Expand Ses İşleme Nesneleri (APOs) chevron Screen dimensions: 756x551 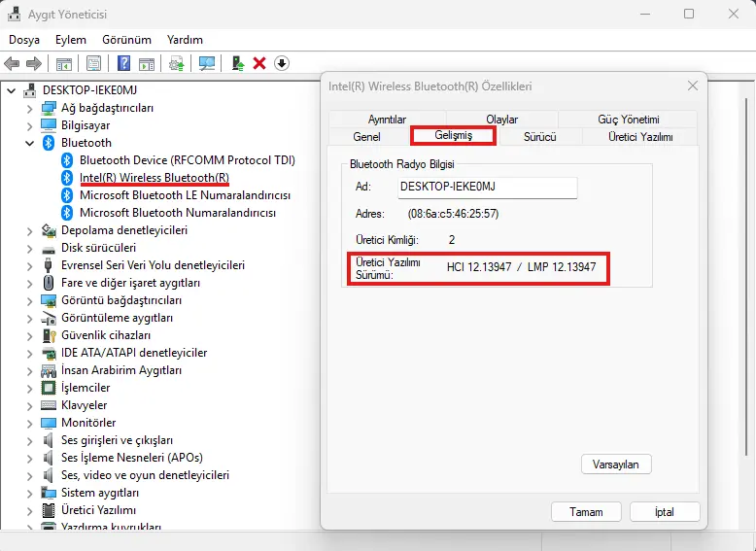[x=30, y=459]
